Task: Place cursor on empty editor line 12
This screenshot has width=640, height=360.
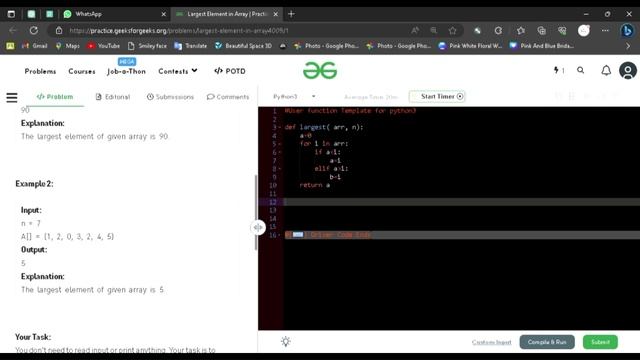Action: [462, 202]
